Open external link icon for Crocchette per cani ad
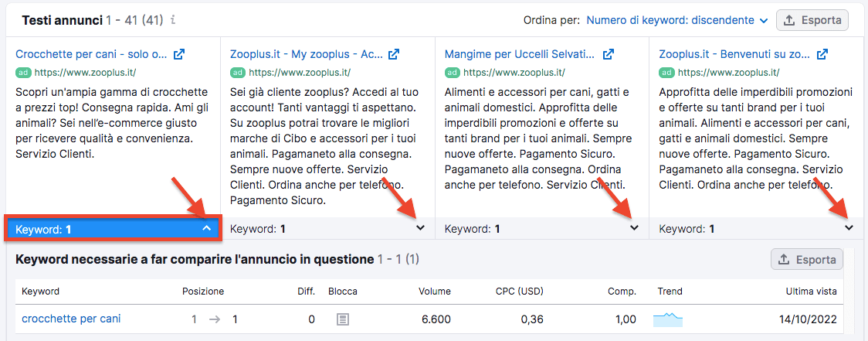This screenshot has height=341, width=868. coord(179,54)
